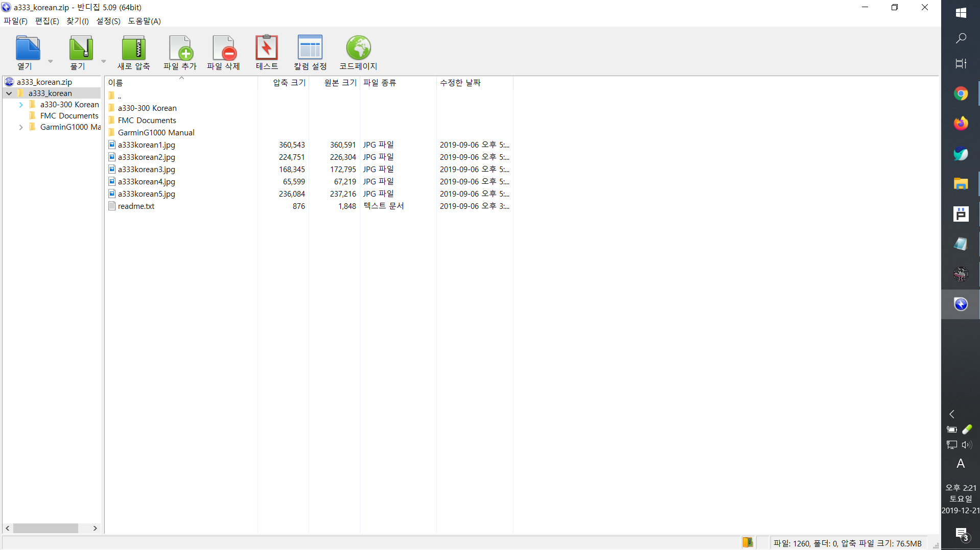980x550 pixels.
Task: Select a333korean5.jpg file
Action: 146,194
